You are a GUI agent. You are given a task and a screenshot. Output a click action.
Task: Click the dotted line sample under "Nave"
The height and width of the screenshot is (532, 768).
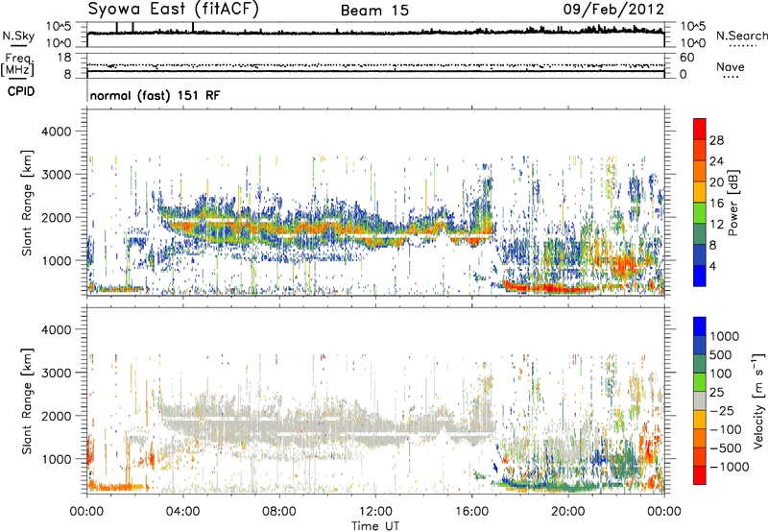(731, 77)
